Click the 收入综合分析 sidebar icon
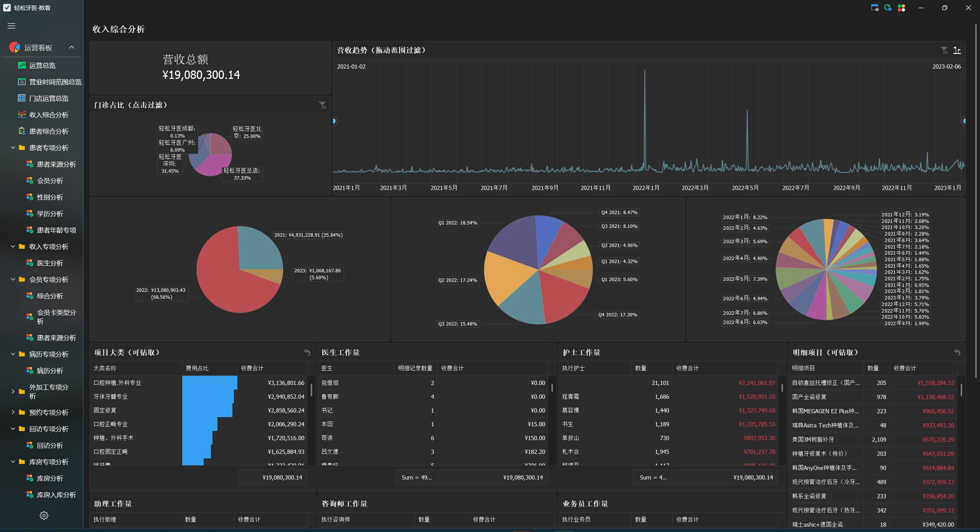The image size is (980, 532). tap(22, 115)
